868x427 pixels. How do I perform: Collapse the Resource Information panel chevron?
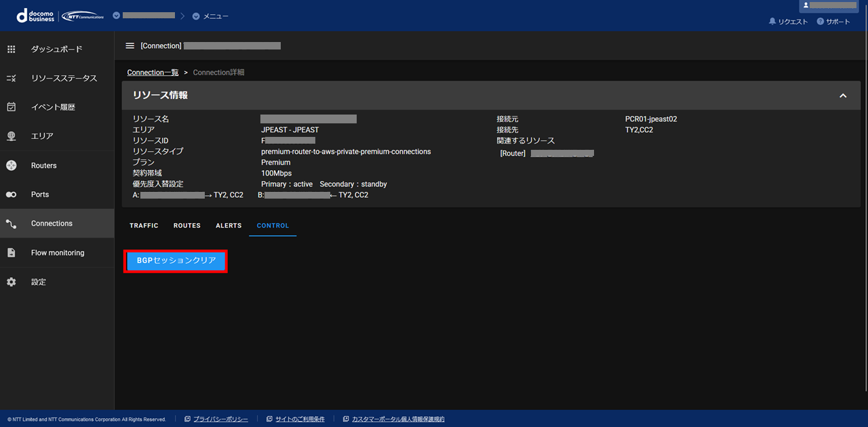[x=843, y=96]
